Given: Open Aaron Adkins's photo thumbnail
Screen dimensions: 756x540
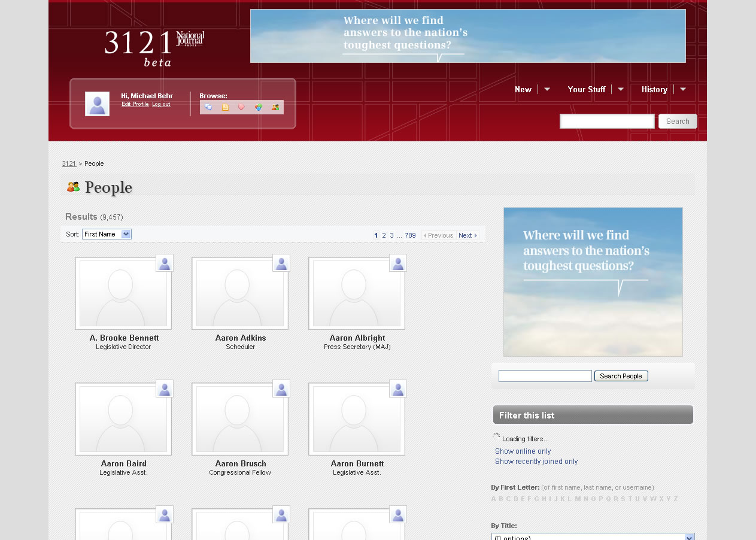Looking at the screenshot, I should (x=240, y=293).
